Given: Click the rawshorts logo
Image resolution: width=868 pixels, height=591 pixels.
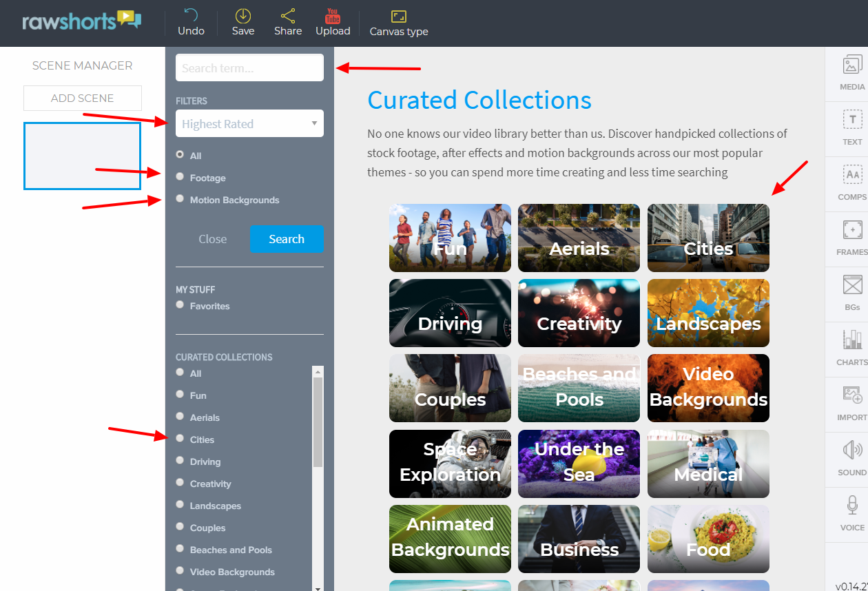Looking at the screenshot, I should pos(81,20).
